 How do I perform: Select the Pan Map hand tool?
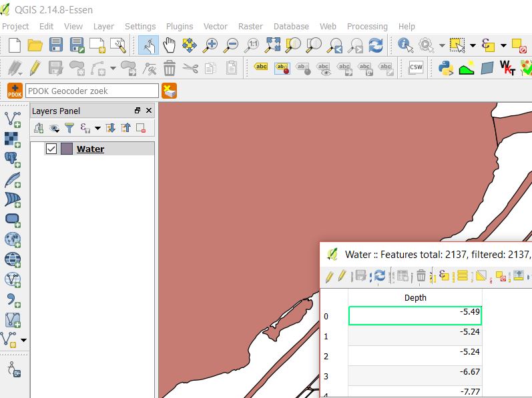(170, 45)
